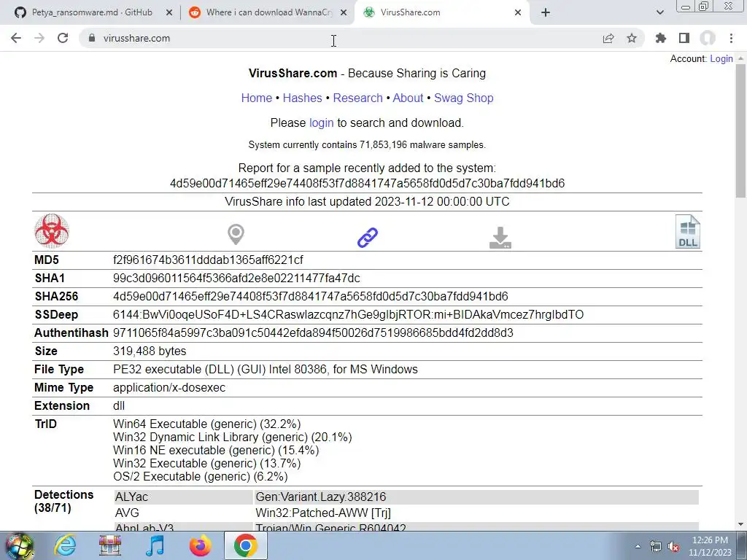The image size is (747, 560).
Task: Click the Win64 Executable (generic) TrID line
Action: point(206,424)
